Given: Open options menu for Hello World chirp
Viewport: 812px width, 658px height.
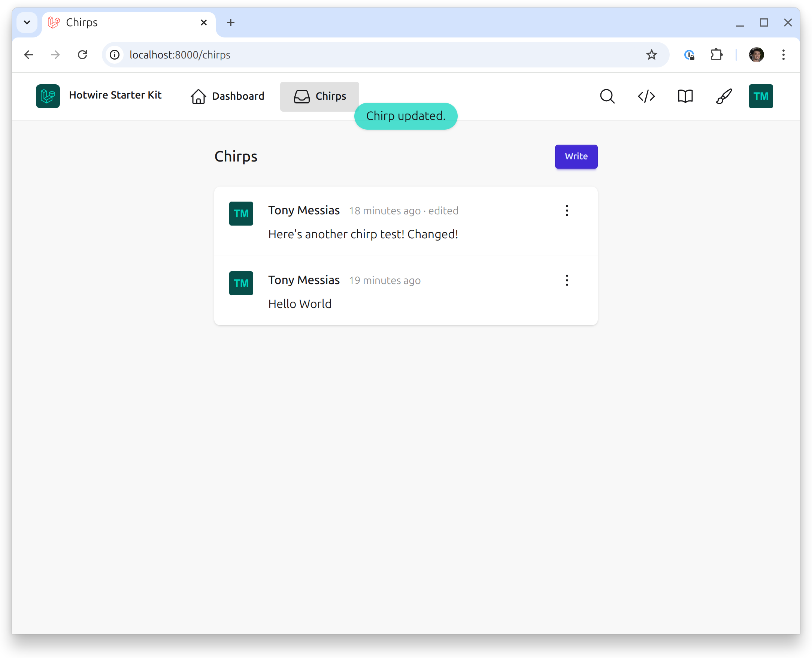Looking at the screenshot, I should [x=567, y=281].
